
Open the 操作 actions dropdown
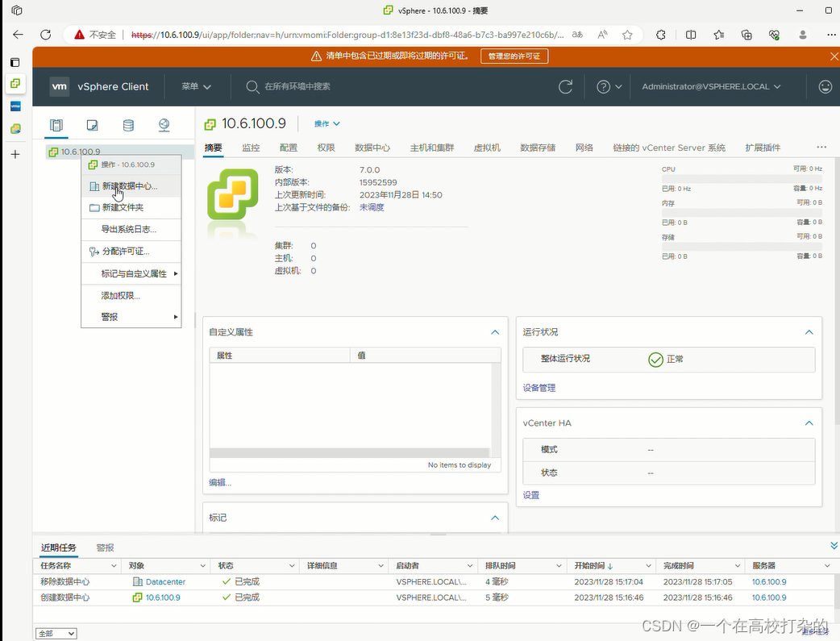click(x=326, y=124)
